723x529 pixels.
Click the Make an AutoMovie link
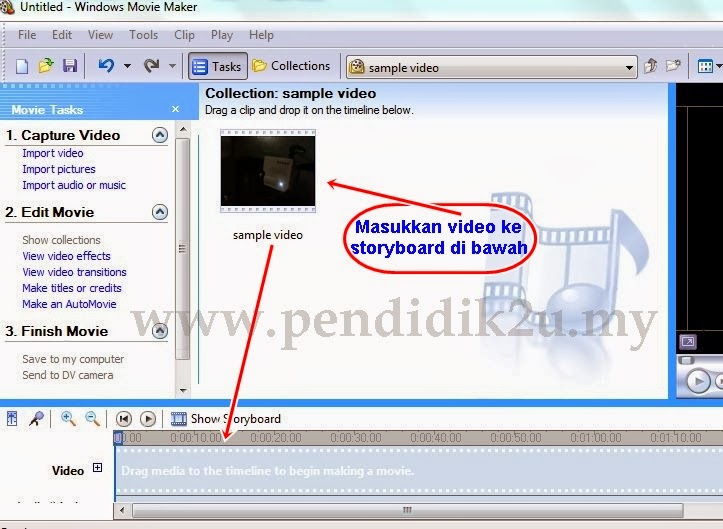point(69,304)
